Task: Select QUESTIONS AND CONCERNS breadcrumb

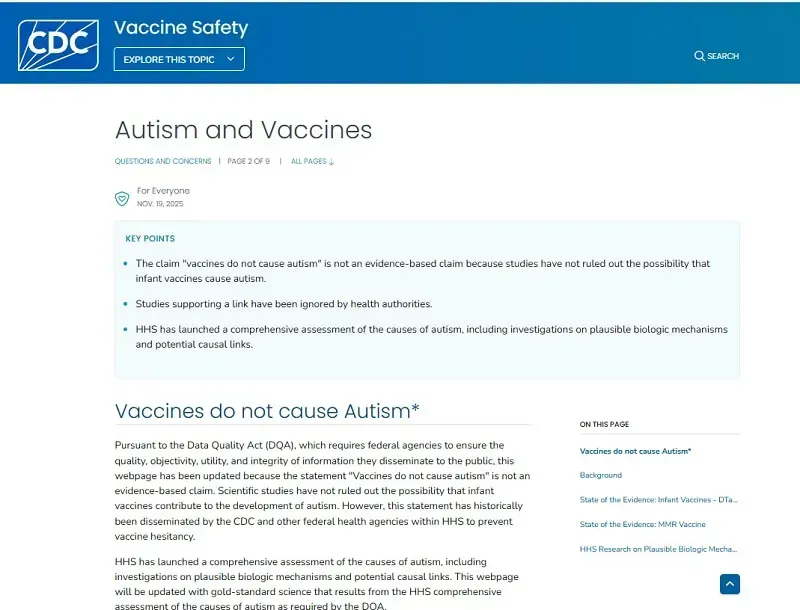Action: pos(163,161)
